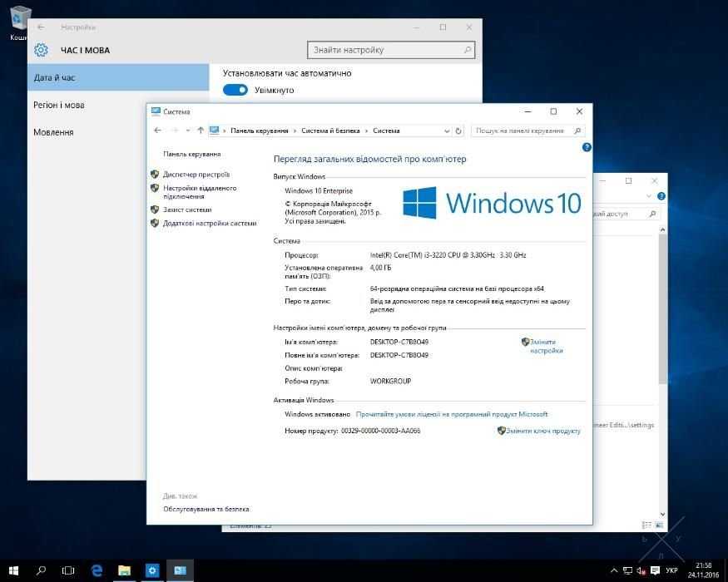Click the computer icon in System address bar

pos(214,131)
